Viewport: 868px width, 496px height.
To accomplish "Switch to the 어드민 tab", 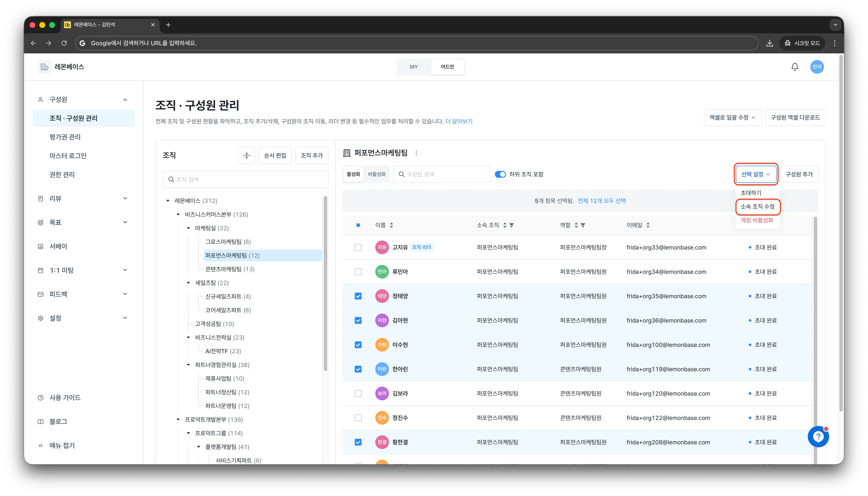I will [x=447, y=67].
